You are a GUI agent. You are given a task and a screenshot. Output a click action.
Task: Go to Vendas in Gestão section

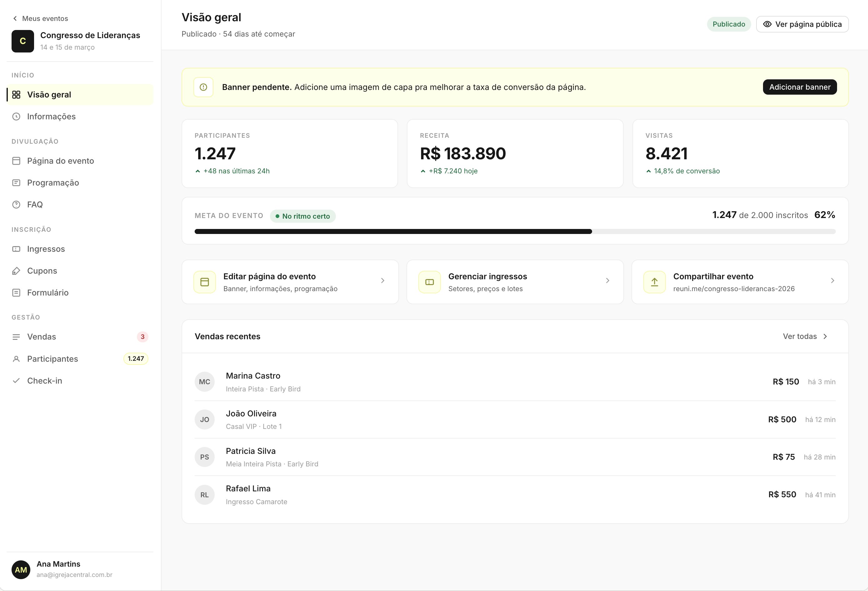coord(80,337)
